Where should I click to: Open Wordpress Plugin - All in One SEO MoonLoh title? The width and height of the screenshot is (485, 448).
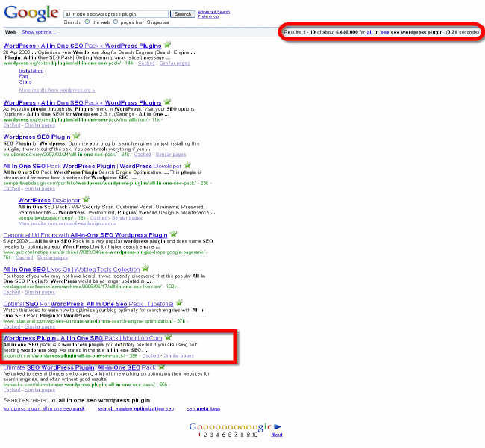click(83, 338)
